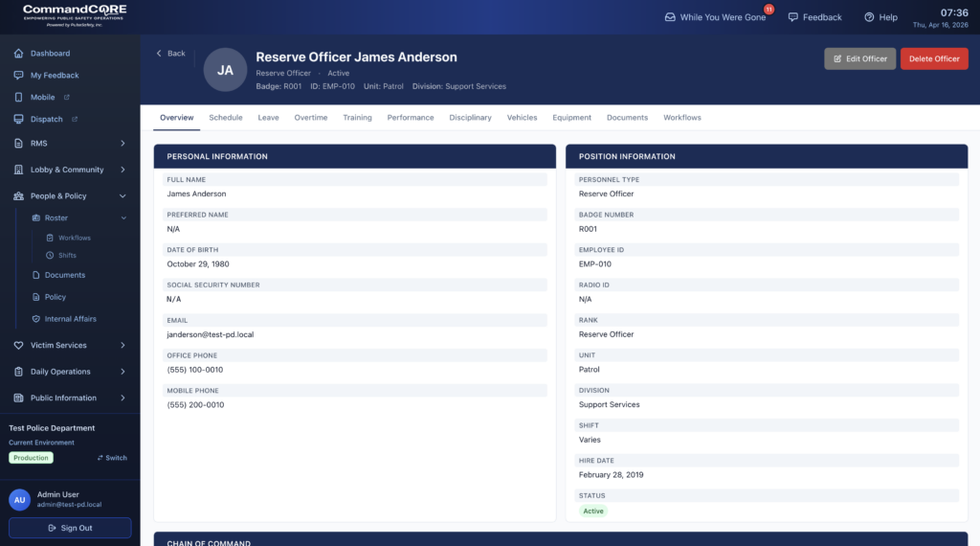Screen dimensions: 980x546
Task: Open the Dispatch monitor icon
Action: coord(19,120)
